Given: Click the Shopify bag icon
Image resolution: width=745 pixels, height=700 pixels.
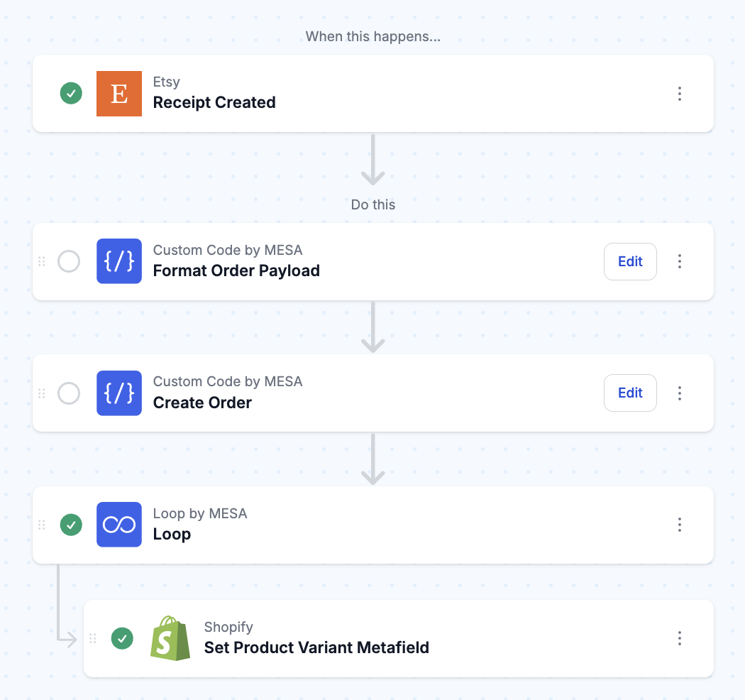Looking at the screenshot, I should point(170,638).
